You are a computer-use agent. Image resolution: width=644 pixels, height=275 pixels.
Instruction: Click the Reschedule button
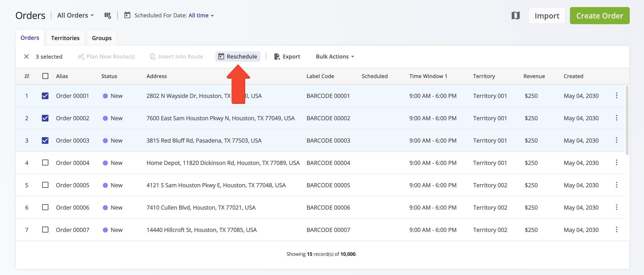(238, 57)
